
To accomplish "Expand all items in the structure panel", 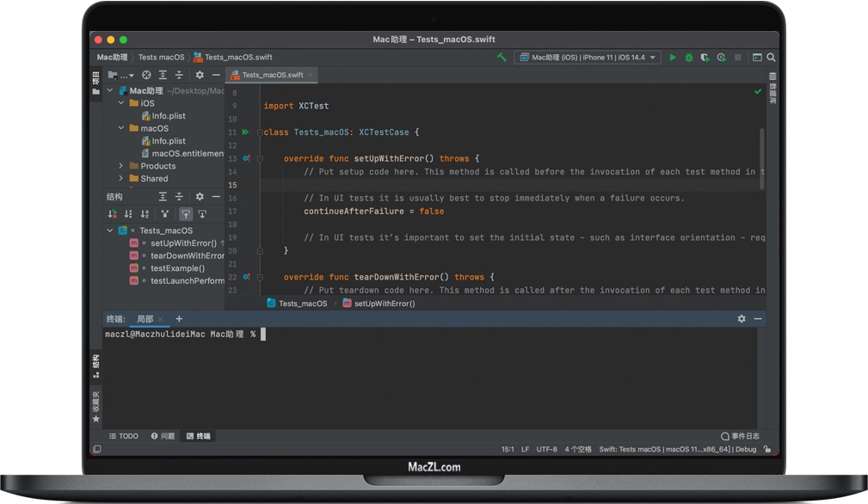I will point(163,197).
